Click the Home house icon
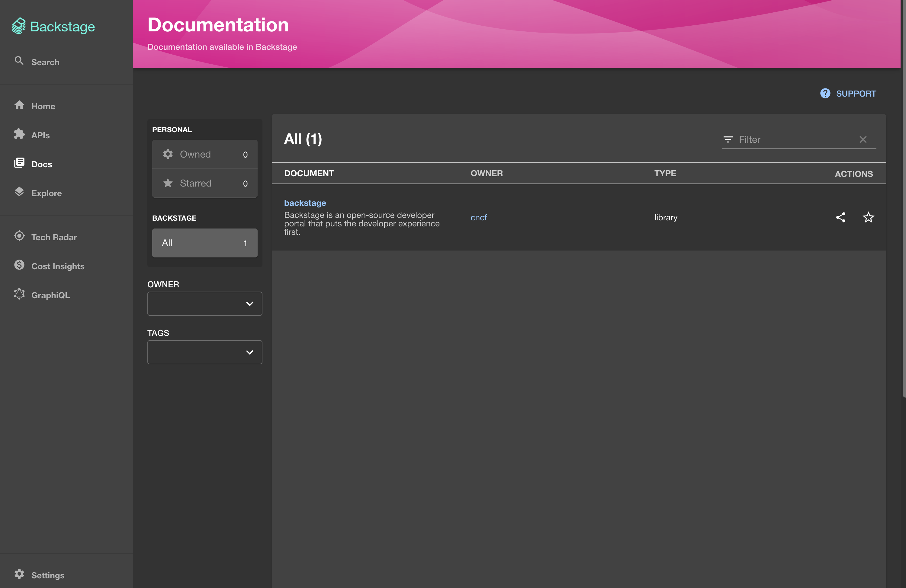 19,105
